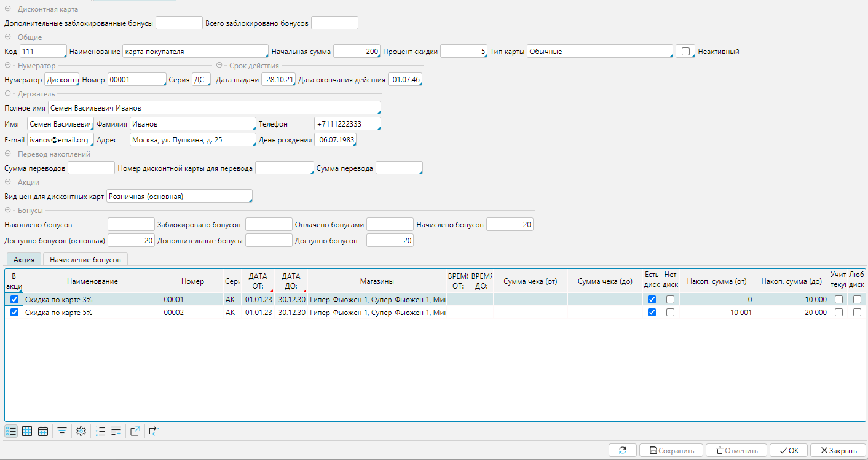Uncheck 'В акции' for Скидка по карте 3%
Screen dimensions: 868x460
coord(15,299)
